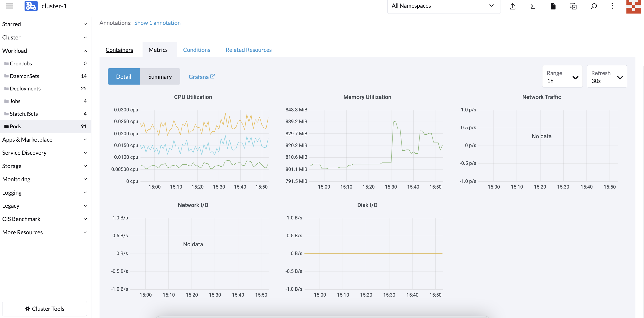Collapse the Workload sidebar section
Viewport: 644px width, 318px height.
85,51
